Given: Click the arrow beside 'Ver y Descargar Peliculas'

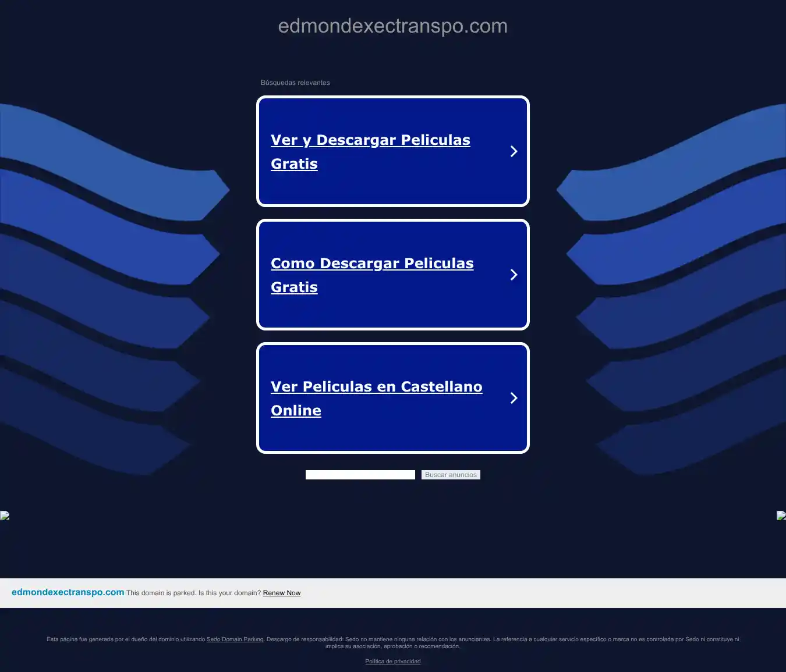Looking at the screenshot, I should click(514, 151).
